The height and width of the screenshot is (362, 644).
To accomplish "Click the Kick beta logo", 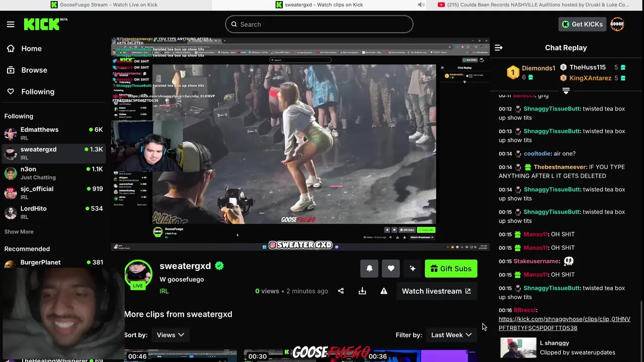I will [x=45, y=24].
